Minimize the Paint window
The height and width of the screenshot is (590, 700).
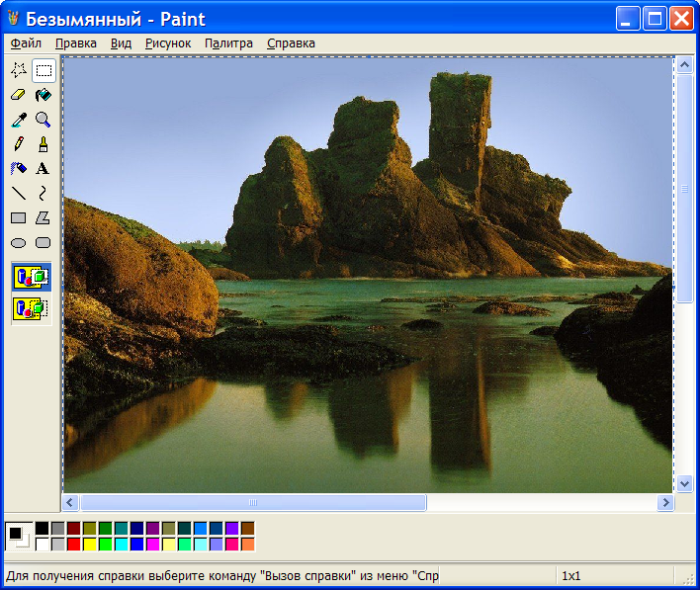click(627, 19)
